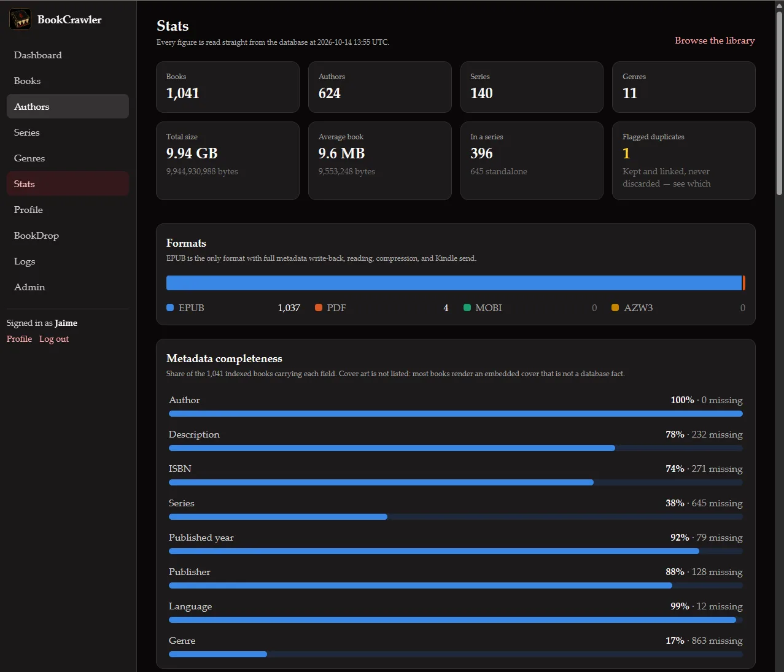This screenshot has height=672, width=784.
Task: Click the blue EPUB legend swatch
Action: [170, 307]
